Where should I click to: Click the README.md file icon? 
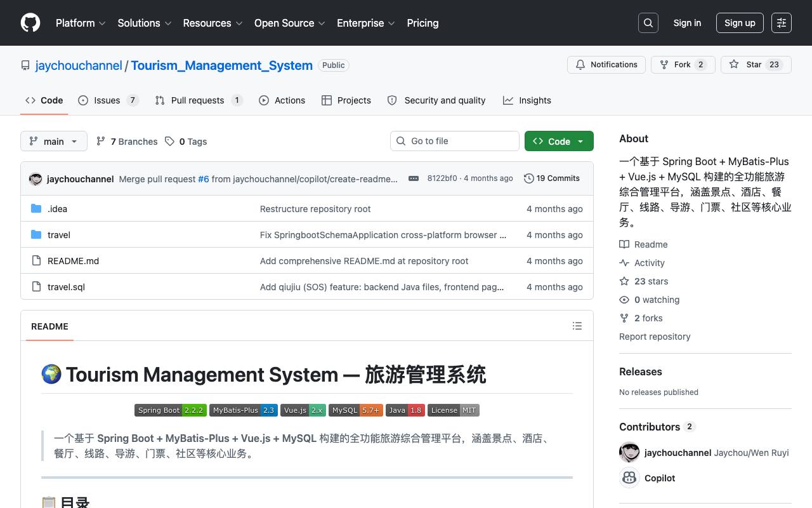click(36, 261)
